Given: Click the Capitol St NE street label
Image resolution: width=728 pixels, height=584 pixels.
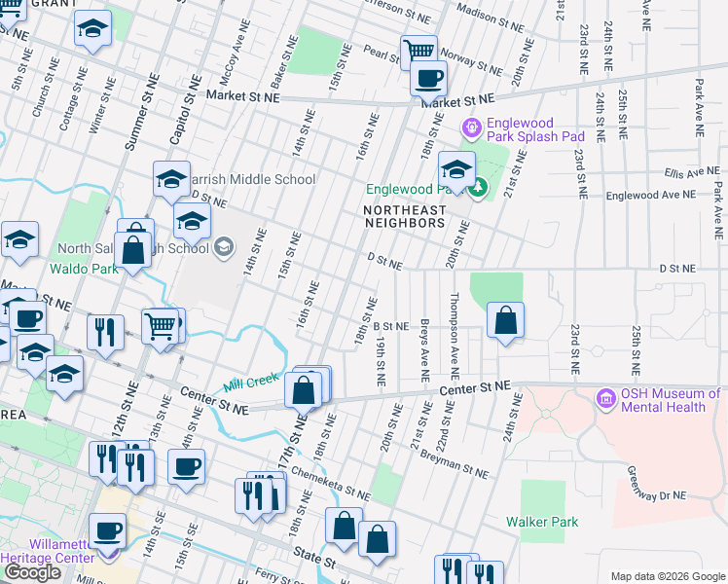Looking at the screenshot, I should click(186, 110).
